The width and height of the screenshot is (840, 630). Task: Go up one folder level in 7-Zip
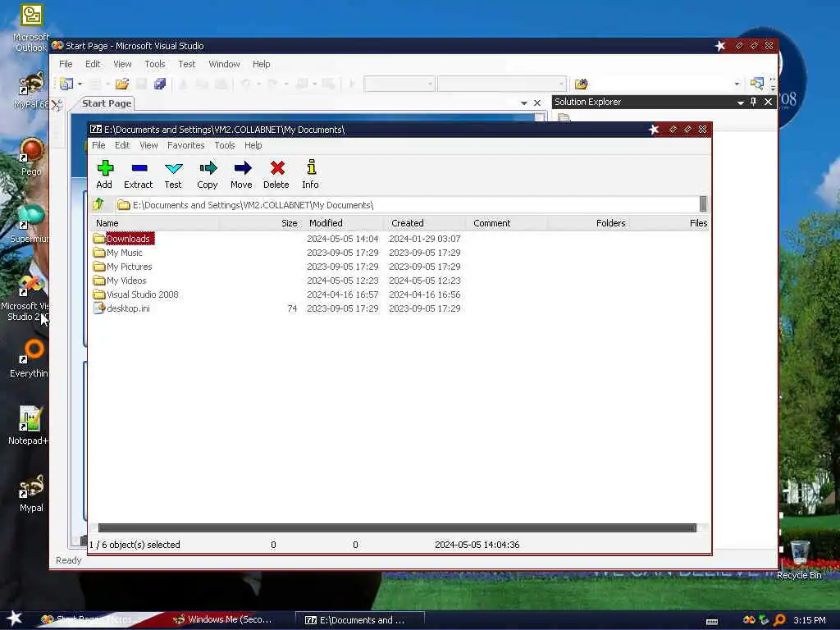click(x=98, y=204)
